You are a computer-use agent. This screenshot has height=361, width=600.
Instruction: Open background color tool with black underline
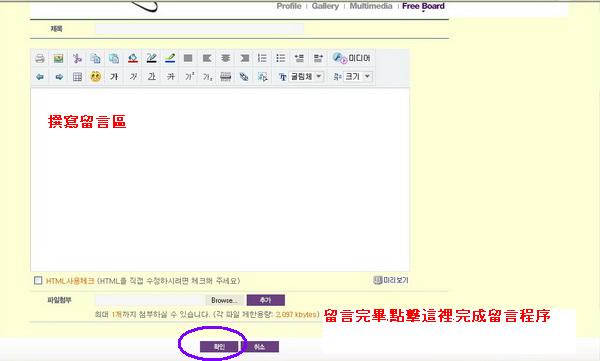coord(151,58)
